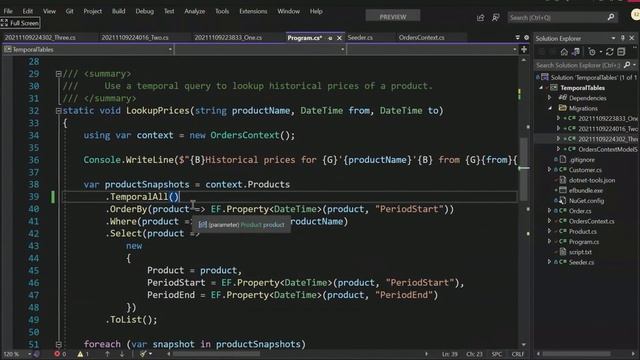Open the TemporalTables project dropdown
Screen dimensions: 640x360
click(x=88, y=49)
